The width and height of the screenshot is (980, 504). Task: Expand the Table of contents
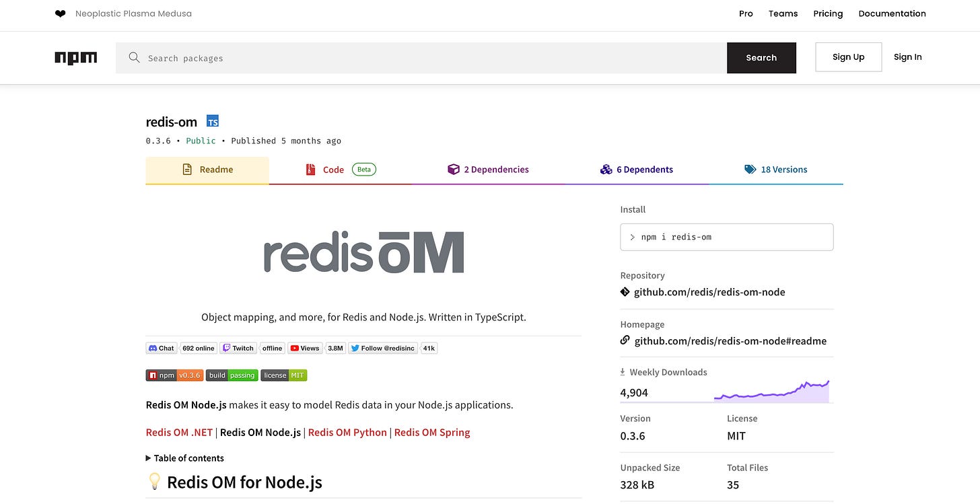(x=185, y=458)
